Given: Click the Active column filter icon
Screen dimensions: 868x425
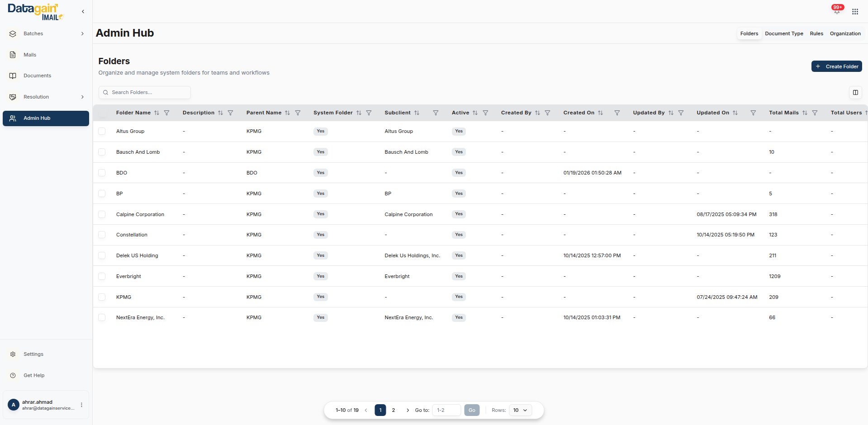Looking at the screenshot, I should click(485, 113).
